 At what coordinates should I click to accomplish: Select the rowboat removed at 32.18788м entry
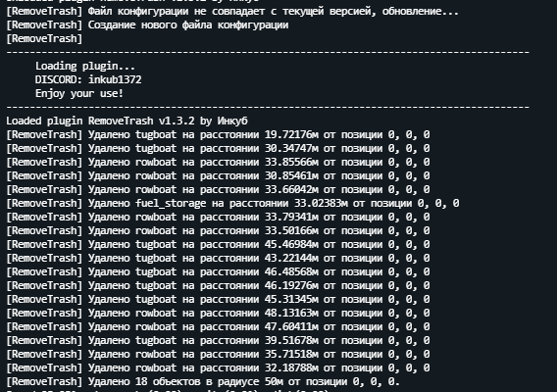pos(218,367)
